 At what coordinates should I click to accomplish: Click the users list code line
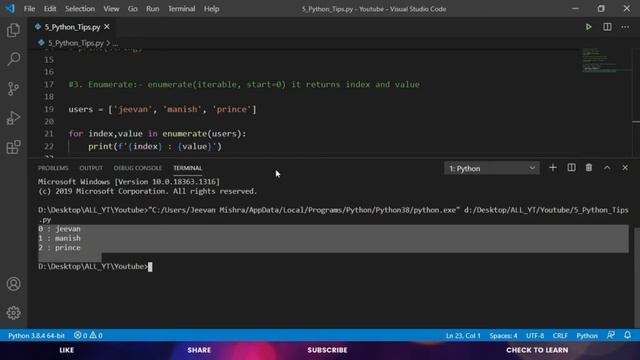[x=162, y=109]
